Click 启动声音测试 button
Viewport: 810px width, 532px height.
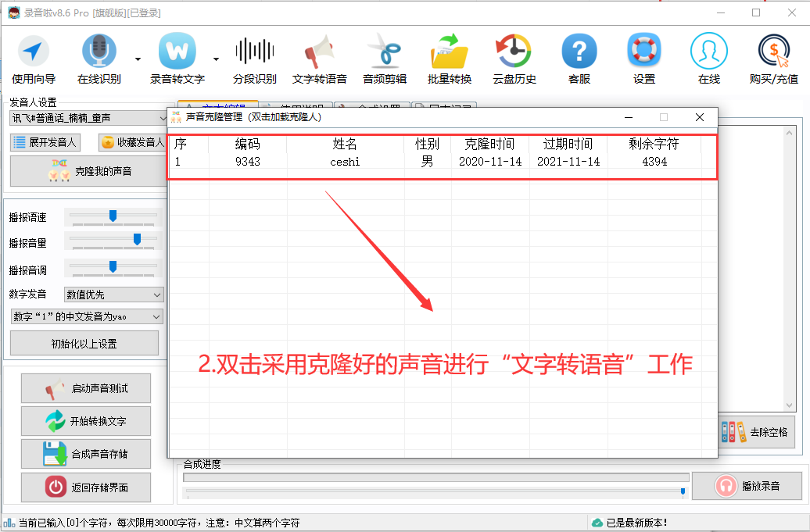(86, 388)
